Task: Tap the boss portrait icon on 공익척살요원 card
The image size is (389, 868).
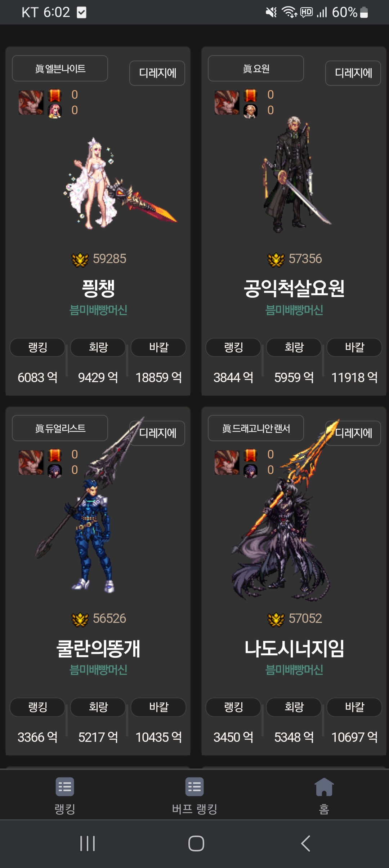Action: click(227, 103)
